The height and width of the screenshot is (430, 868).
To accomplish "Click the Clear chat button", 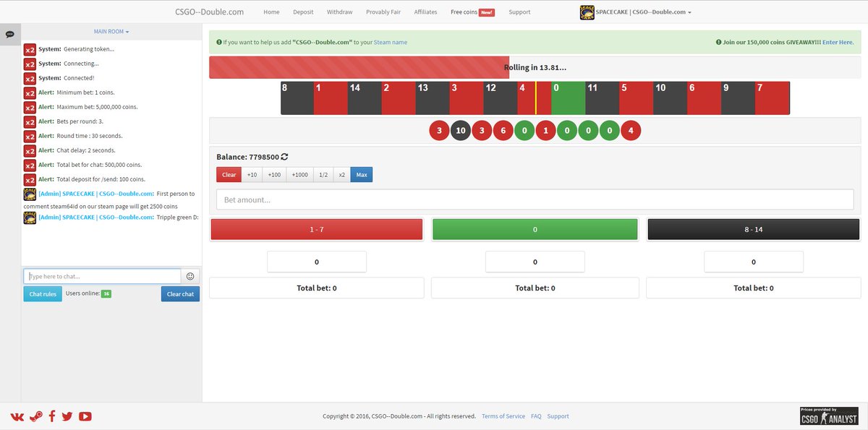I will [180, 294].
